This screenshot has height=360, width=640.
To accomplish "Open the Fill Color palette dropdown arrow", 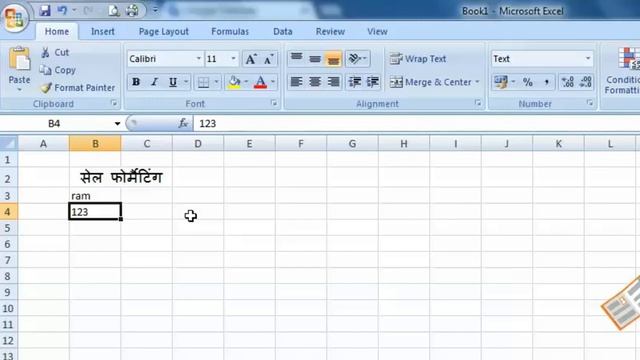I will click(x=246, y=82).
